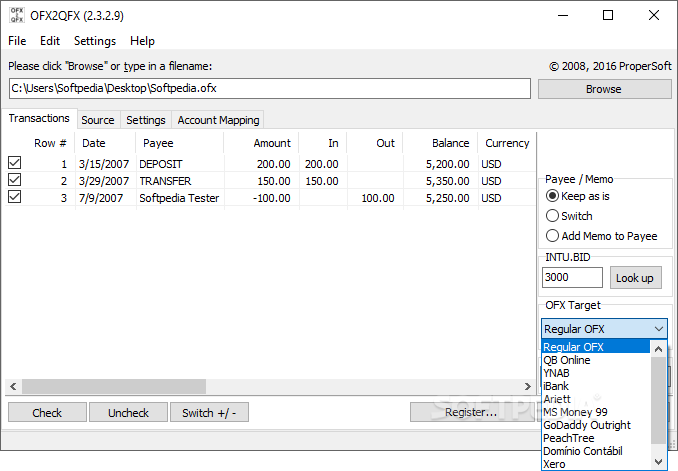Screen dimensions: 678x471
Task: Click the Register... button
Action: (471, 412)
